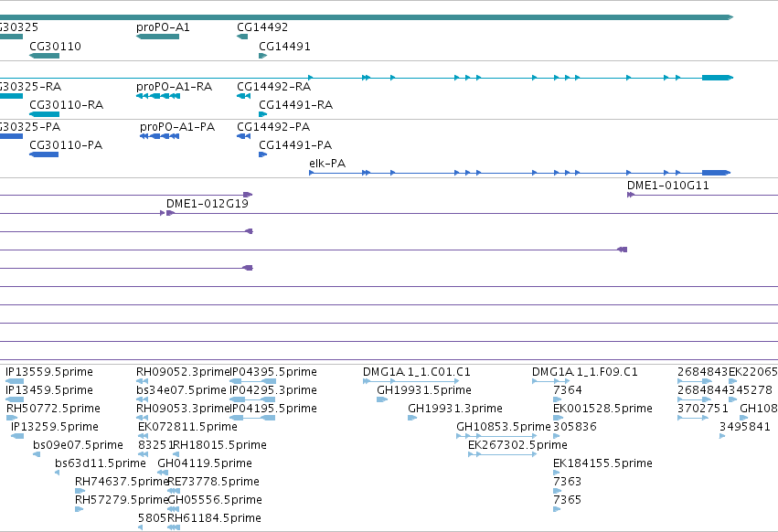Image resolution: width=778 pixels, height=532 pixels.
Task: Select the EK001528.5prime EST
Action: click(558, 418)
